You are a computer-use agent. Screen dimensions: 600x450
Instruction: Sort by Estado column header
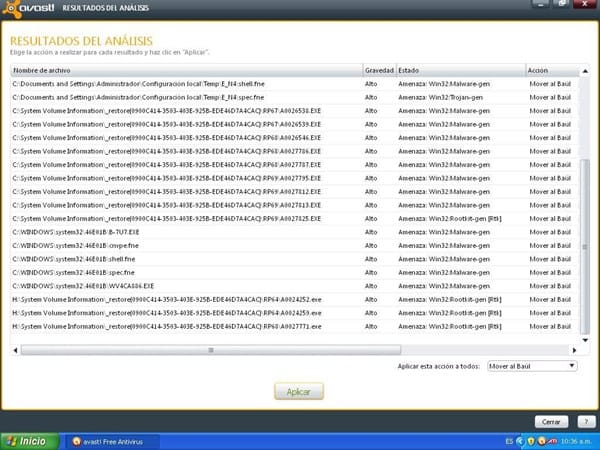[x=461, y=70]
